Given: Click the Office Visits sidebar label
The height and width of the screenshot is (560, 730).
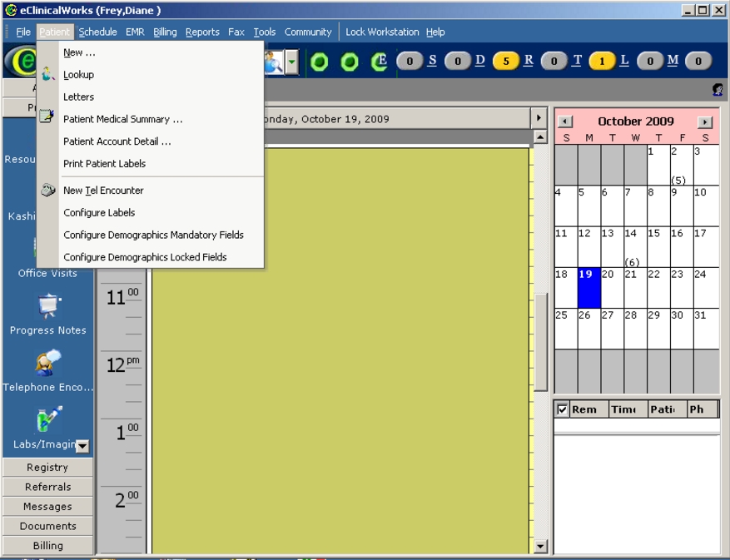Looking at the screenshot, I should click(x=47, y=273).
